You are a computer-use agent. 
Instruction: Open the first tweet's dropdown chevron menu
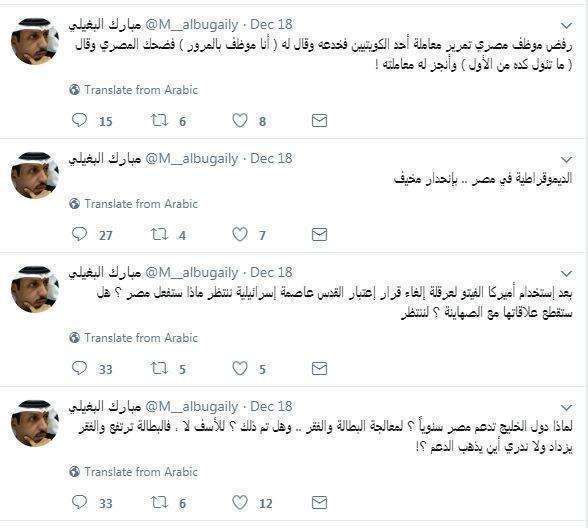click(x=567, y=26)
